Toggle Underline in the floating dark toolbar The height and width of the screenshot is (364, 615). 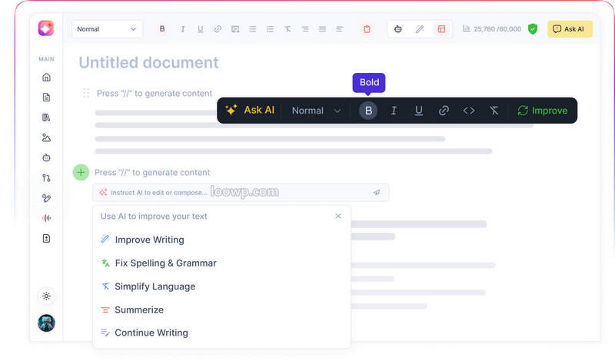point(418,111)
